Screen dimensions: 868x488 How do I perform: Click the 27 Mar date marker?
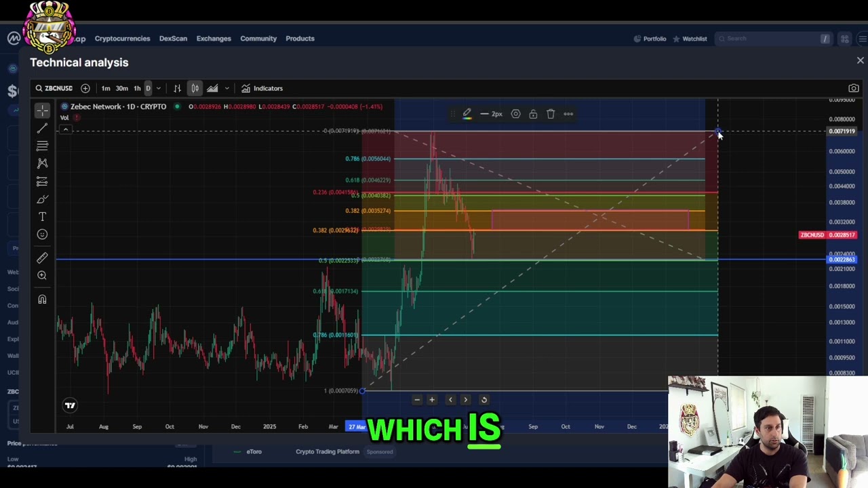tap(357, 426)
